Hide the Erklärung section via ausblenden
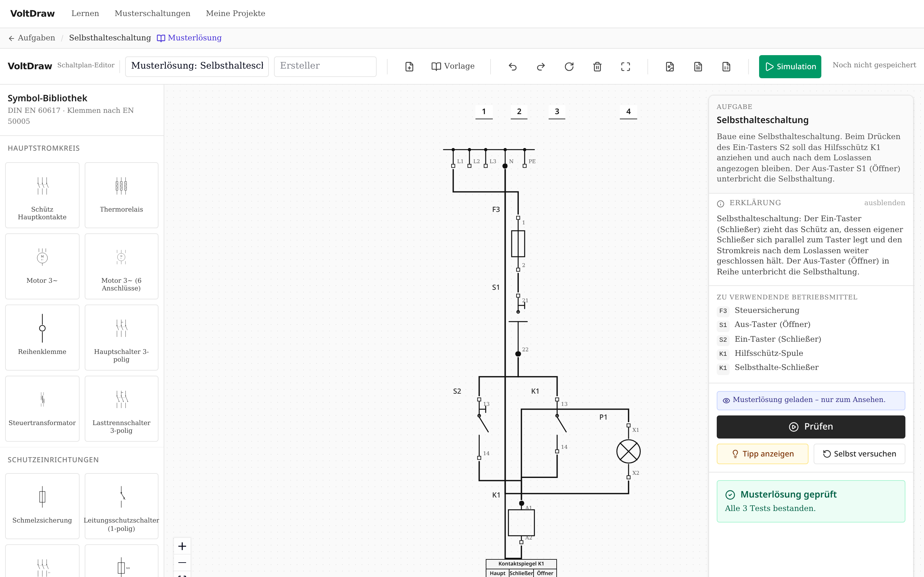 pos(884,203)
